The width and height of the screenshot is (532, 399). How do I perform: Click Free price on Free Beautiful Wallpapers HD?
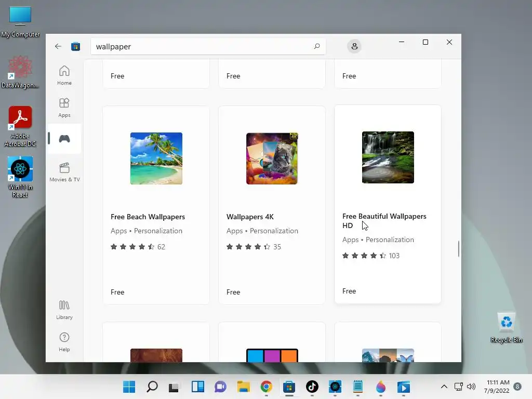point(349,291)
